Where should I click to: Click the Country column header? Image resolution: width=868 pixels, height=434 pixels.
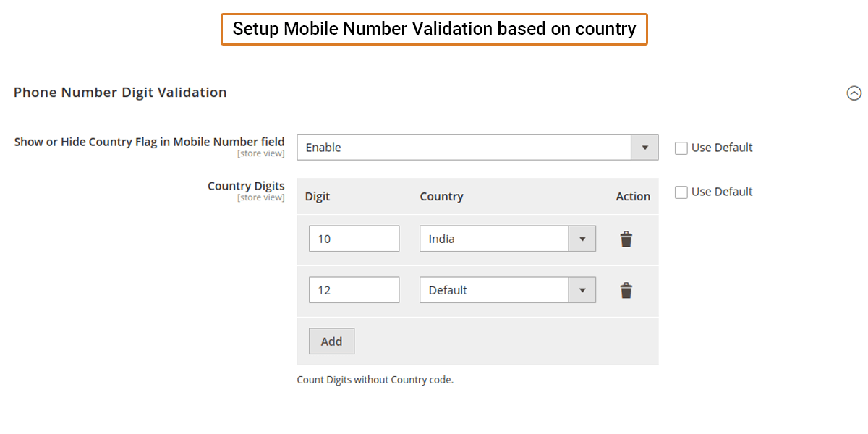[x=441, y=197]
